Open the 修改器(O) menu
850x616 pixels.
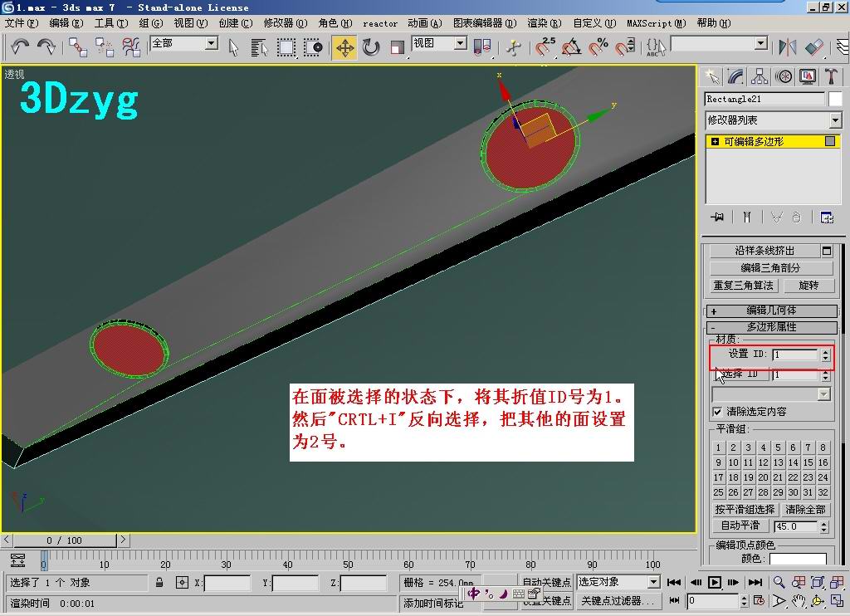tap(286, 22)
